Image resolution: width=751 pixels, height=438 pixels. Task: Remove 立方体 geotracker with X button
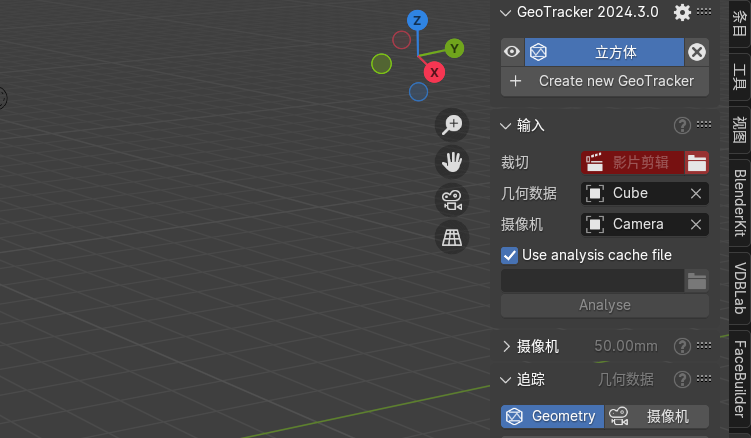coord(697,52)
